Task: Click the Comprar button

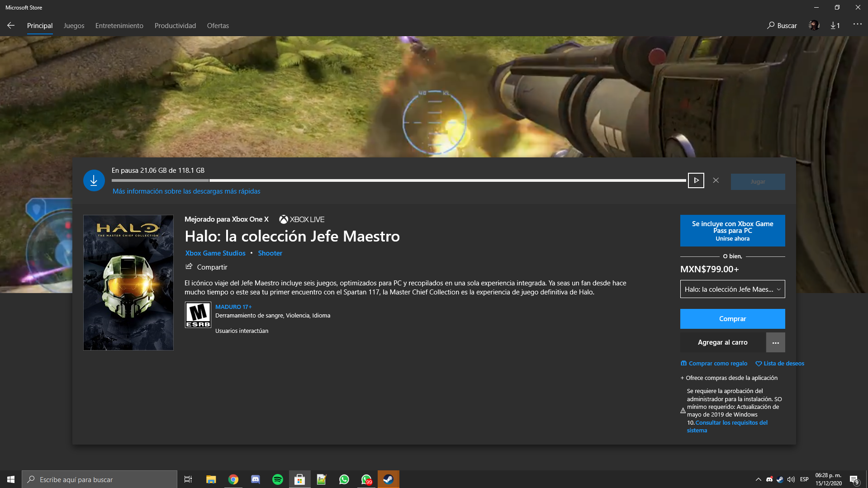Action: click(732, 319)
